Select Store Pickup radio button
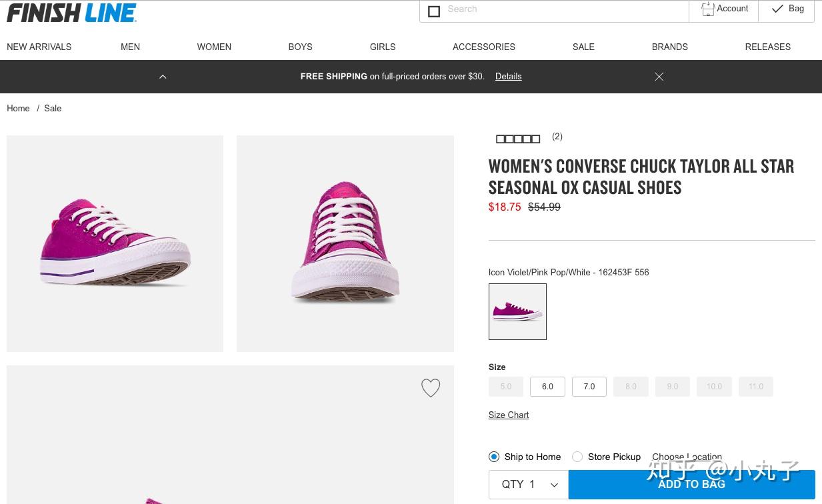The width and height of the screenshot is (822, 504). pos(577,457)
